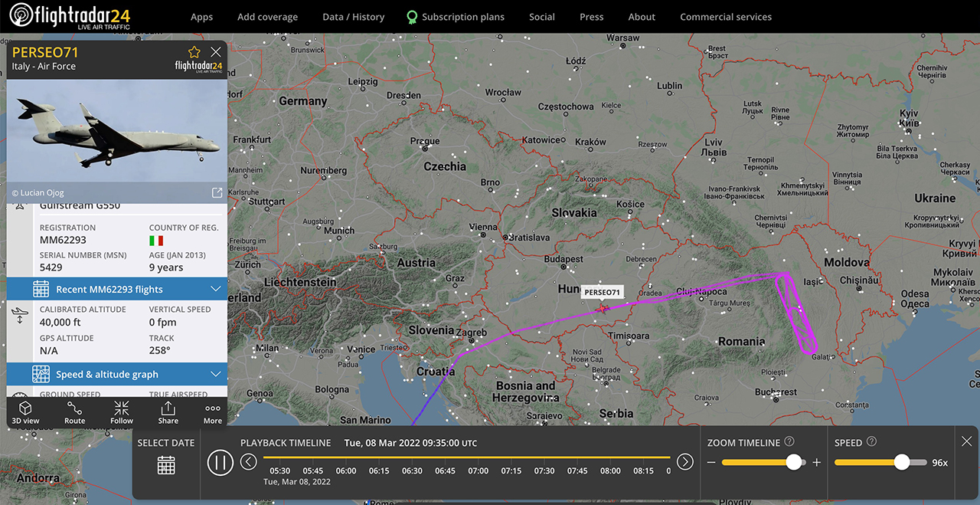This screenshot has height=505, width=980.
Task: Open the Select Date calendar picker
Action: pos(165,464)
